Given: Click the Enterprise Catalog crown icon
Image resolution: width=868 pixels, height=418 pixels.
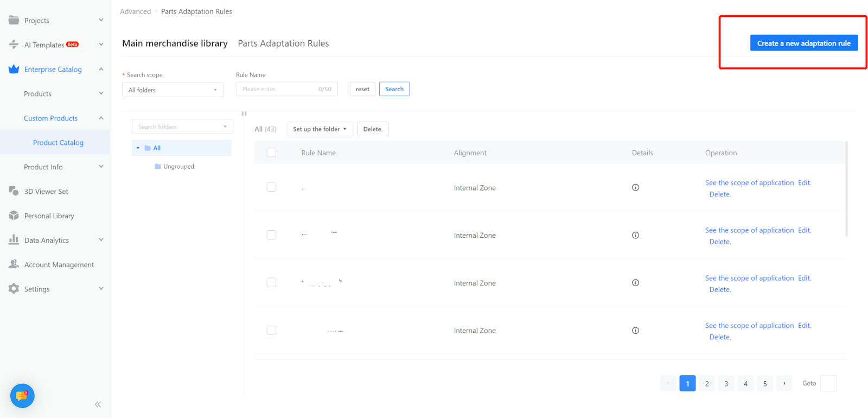Looking at the screenshot, I should pos(14,69).
